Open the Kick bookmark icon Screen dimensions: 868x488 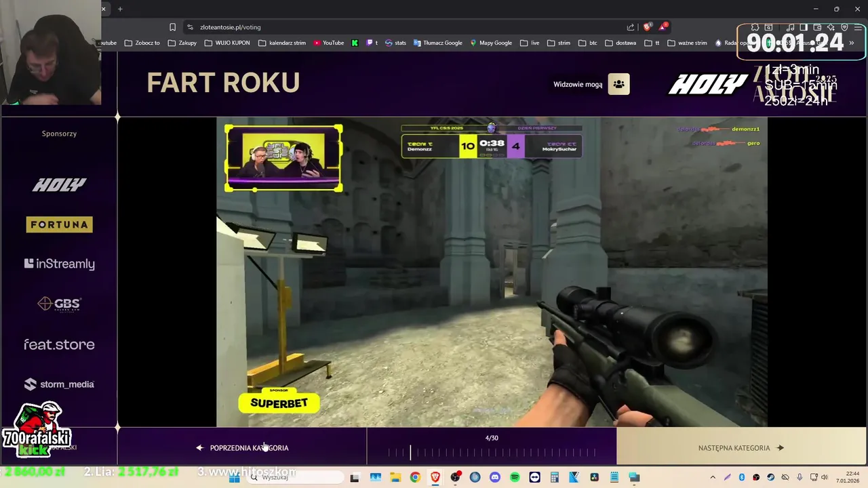pyautogui.click(x=355, y=43)
